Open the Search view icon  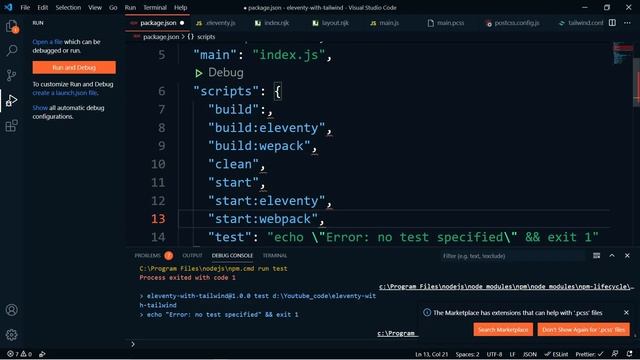coord(12,50)
